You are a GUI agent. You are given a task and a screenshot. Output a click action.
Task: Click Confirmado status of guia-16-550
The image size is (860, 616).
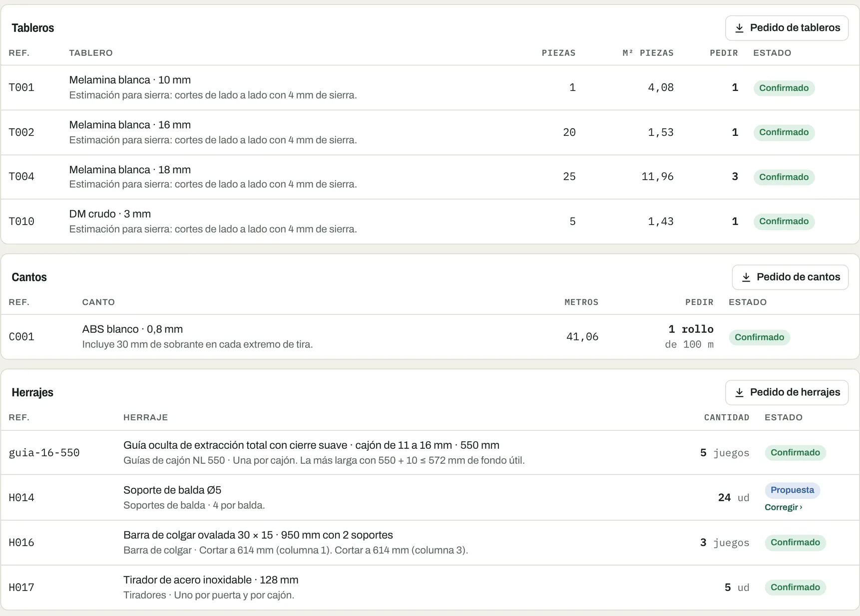click(x=795, y=453)
